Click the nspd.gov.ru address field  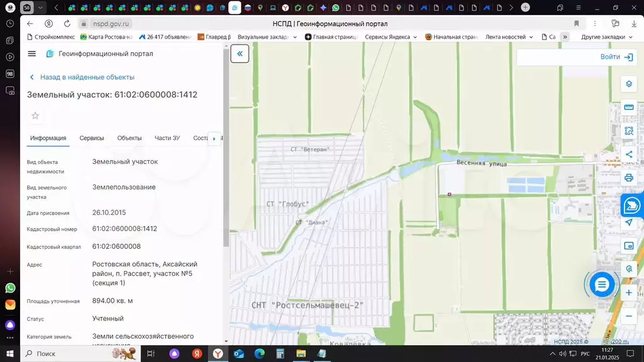[x=111, y=24]
